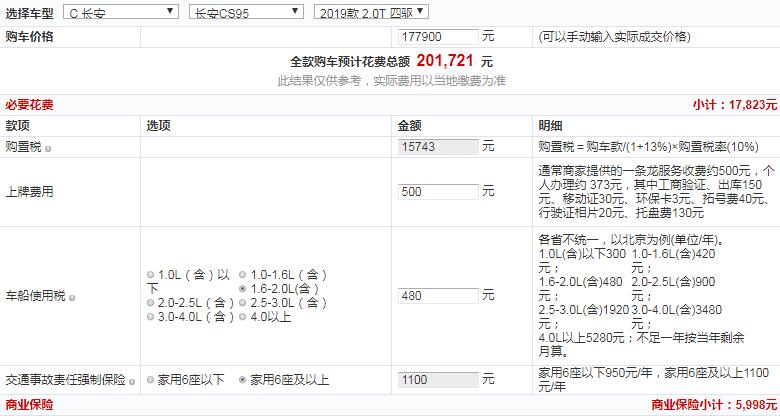Image resolution: width=780 pixels, height=416 pixels.
Task: Select the 3.0-4.0L(含) displacement option
Action: 150,316
